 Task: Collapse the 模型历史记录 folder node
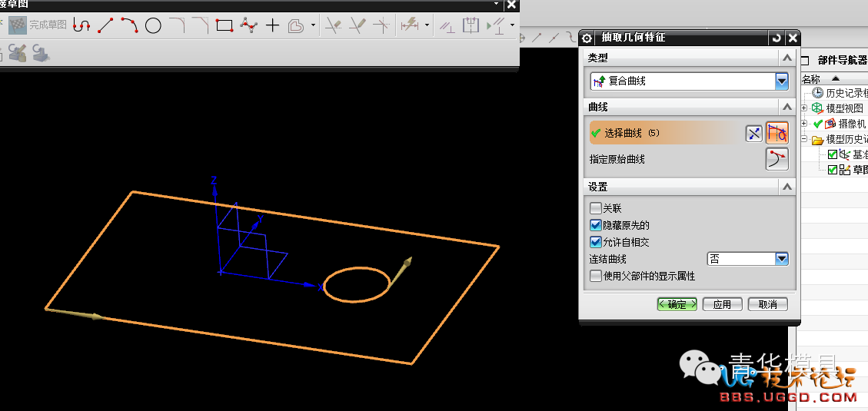point(804,139)
